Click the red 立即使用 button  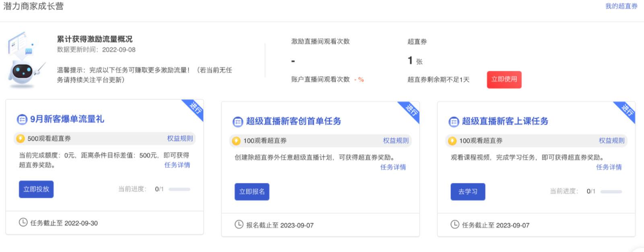tap(504, 79)
